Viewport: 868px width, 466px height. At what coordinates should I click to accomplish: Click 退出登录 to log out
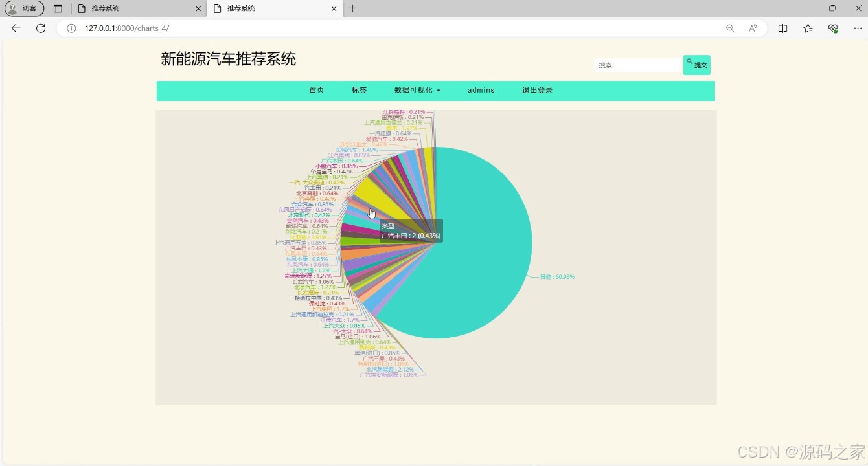536,90
